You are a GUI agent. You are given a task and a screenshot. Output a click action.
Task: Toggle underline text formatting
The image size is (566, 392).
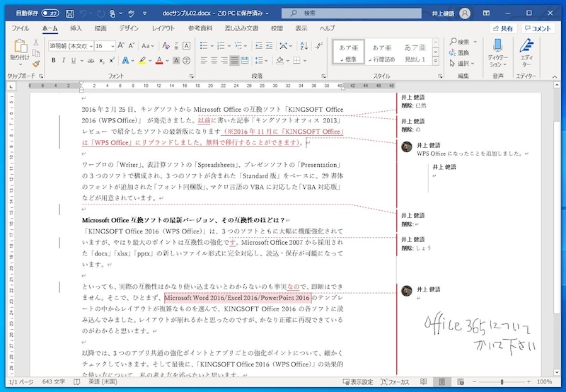coord(74,60)
